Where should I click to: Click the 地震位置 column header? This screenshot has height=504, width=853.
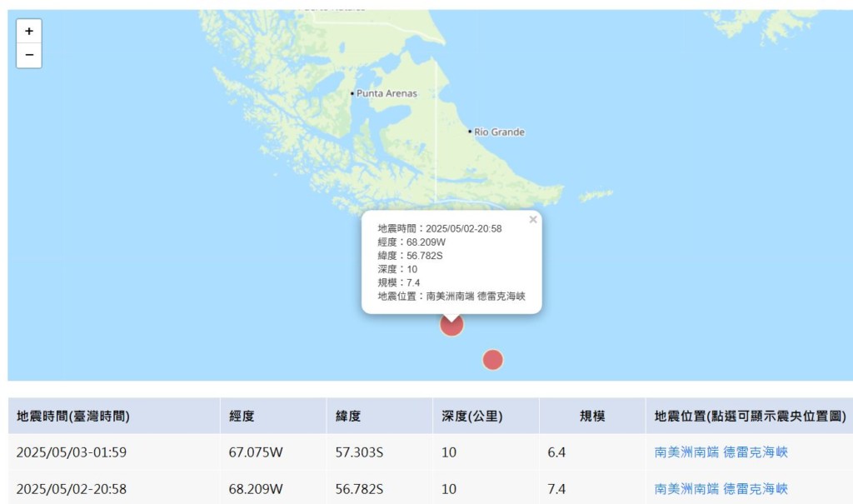750,416
